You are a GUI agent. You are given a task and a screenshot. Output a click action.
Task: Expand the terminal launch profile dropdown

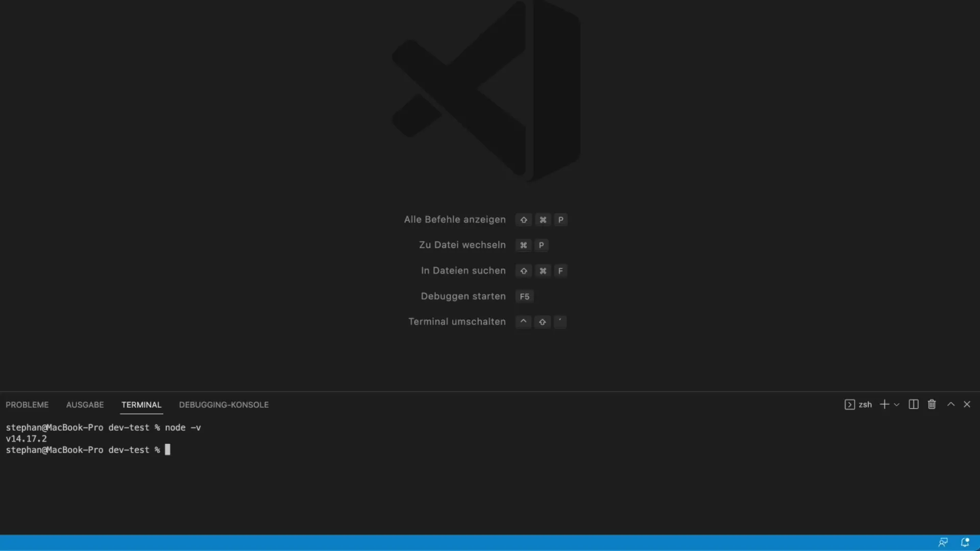[x=897, y=405]
